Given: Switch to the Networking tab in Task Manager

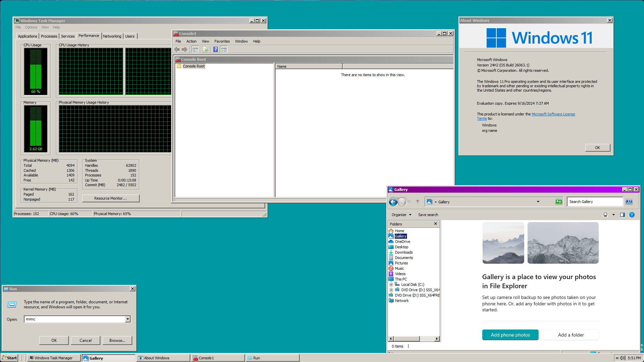Looking at the screenshot, I should pos(112,36).
